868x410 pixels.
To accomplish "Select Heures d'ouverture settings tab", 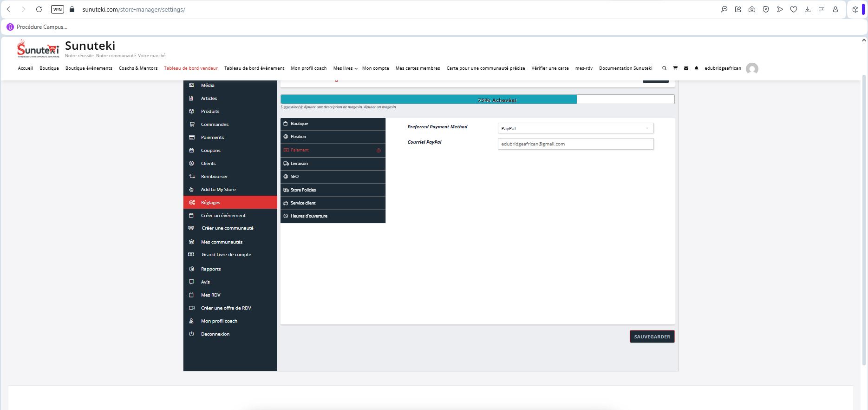I will pyautogui.click(x=333, y=216).
